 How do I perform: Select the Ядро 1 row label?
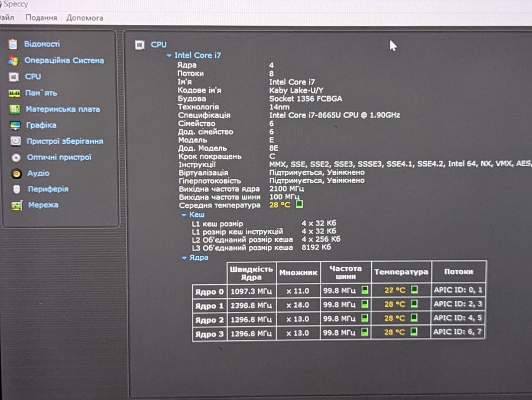pos(209,306)
